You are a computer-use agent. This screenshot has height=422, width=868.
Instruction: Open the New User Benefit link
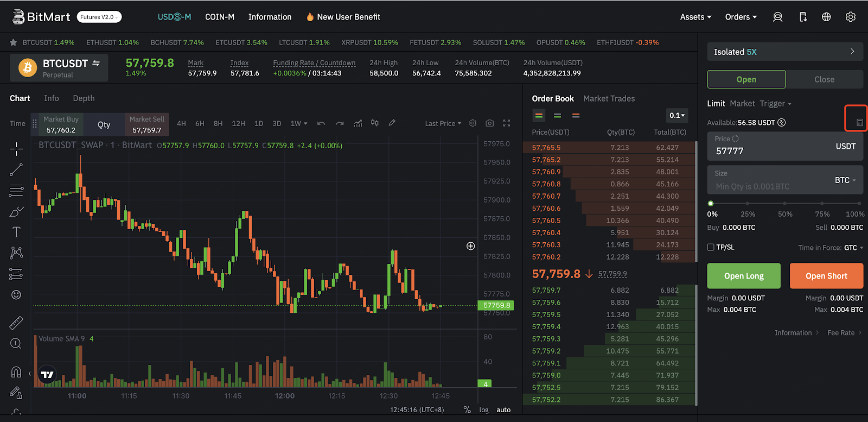click(x=343, y=17)
